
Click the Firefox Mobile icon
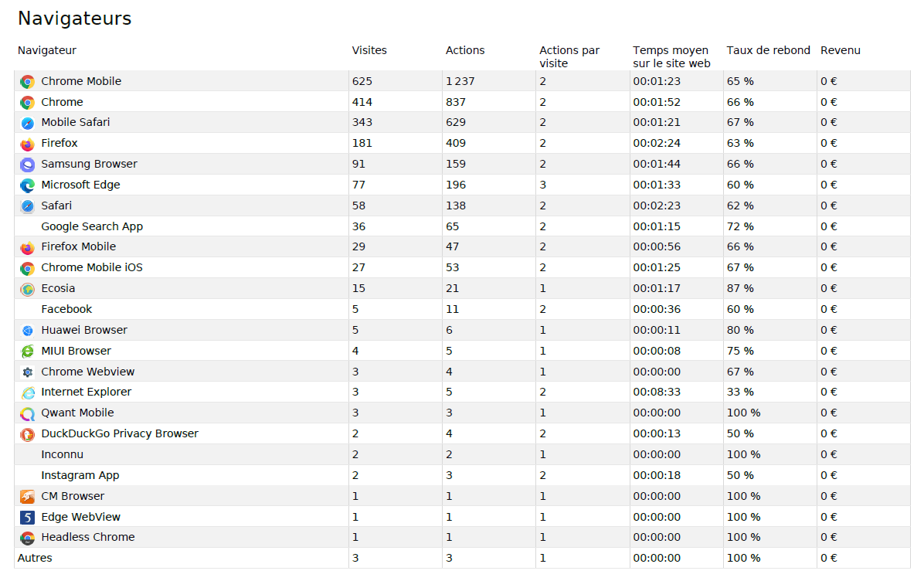[27, 247]
